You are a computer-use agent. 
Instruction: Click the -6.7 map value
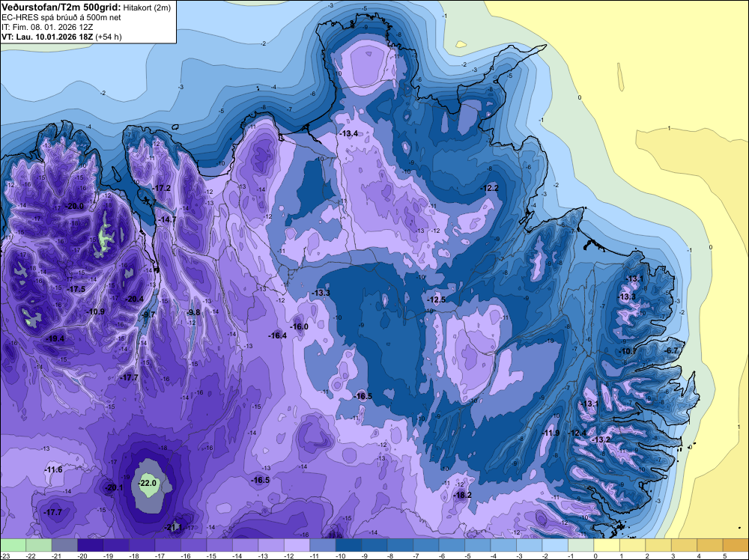point(671,350)
